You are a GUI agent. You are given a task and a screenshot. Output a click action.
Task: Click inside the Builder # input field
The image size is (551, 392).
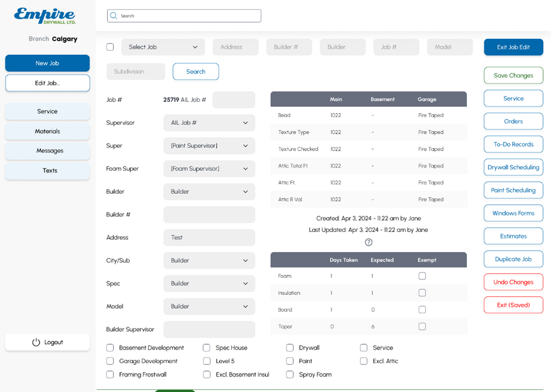(209, 214)
